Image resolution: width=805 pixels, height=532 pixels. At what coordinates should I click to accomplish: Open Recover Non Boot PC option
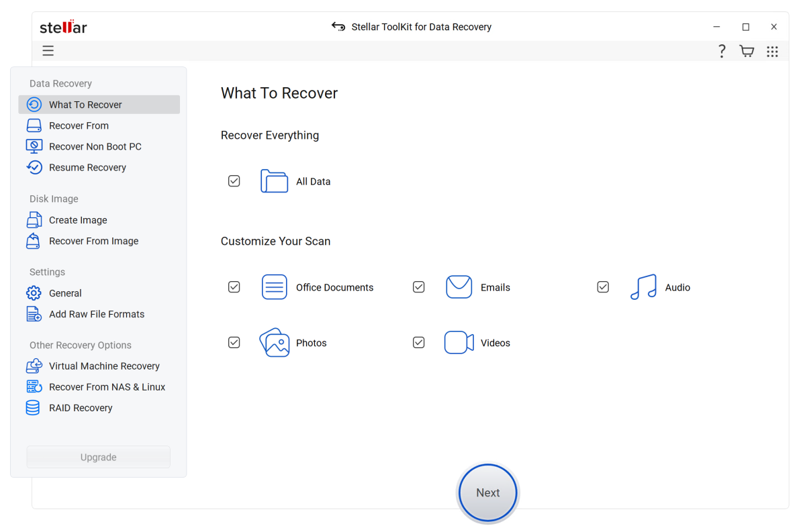click(x=95, y=146)
